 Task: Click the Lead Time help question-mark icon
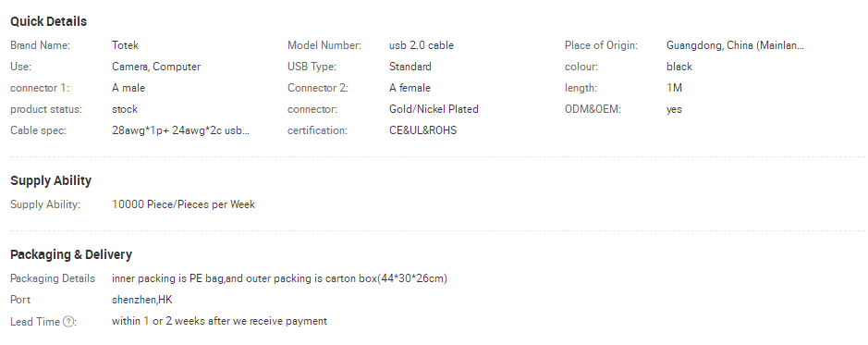coord(68,322)
